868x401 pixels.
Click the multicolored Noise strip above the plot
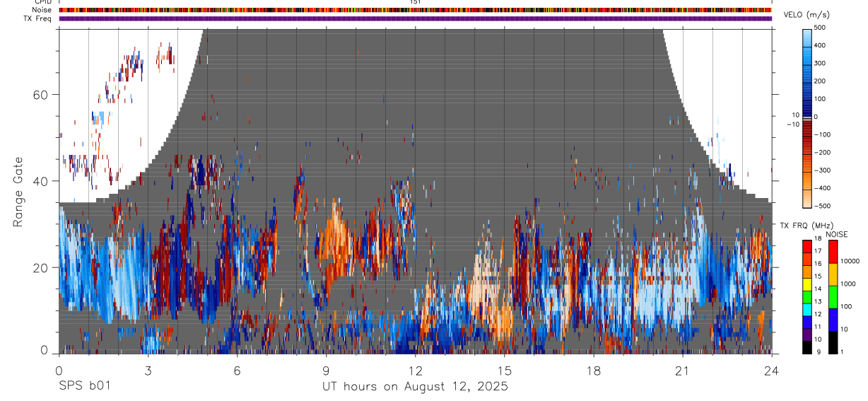coord(416,10)
